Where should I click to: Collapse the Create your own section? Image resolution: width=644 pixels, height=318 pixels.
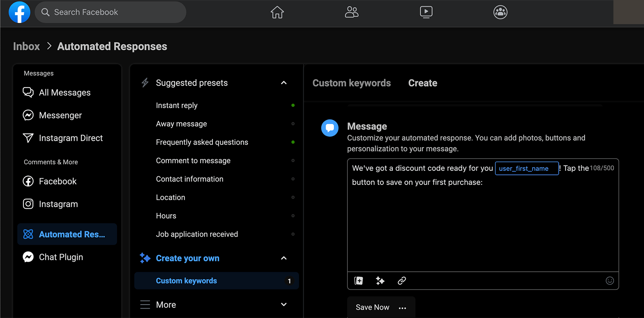pyautogui.click(x=284, y=258)
